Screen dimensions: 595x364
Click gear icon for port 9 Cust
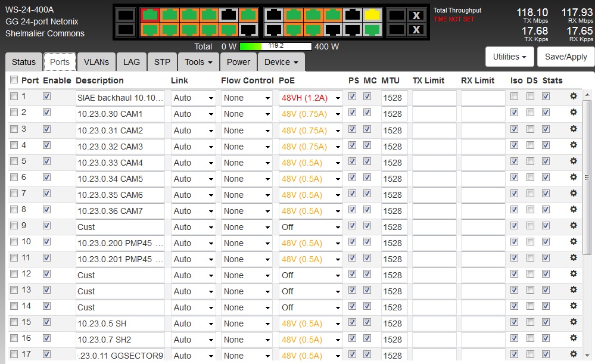point(574,225)
